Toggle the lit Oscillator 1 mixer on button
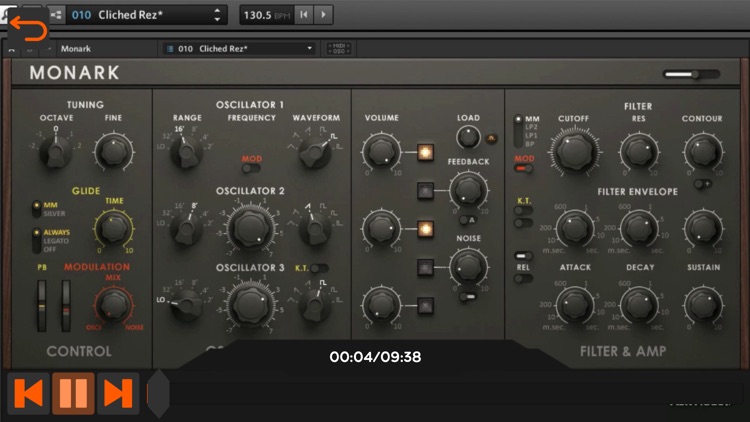 click(x=425, y=152)
